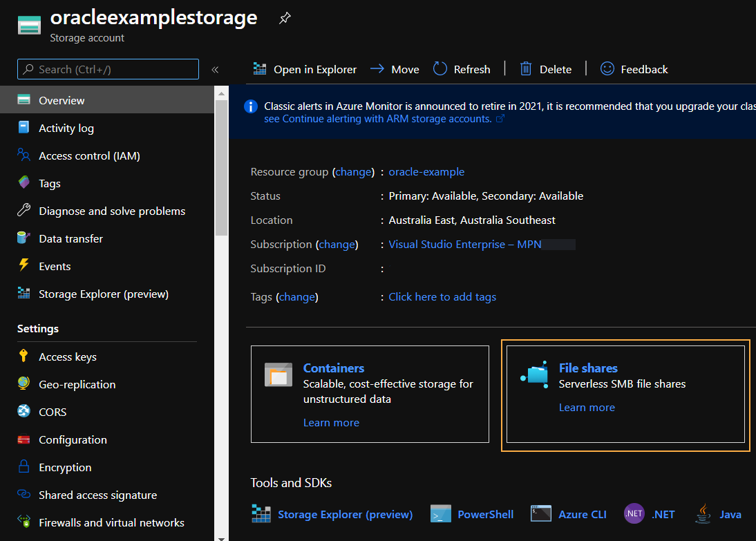Open the File shares tile heading
756x541 pixels.
click(x=588, y=368)
